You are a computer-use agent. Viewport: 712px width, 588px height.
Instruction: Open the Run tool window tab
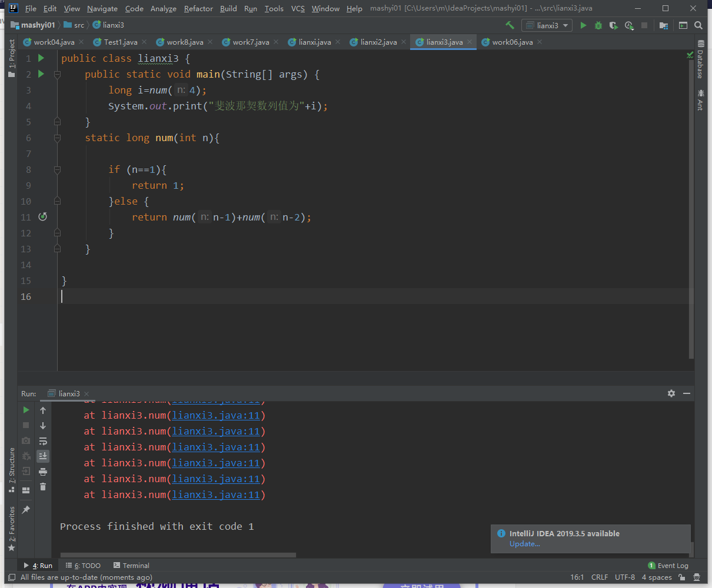[x=38, y=566]
